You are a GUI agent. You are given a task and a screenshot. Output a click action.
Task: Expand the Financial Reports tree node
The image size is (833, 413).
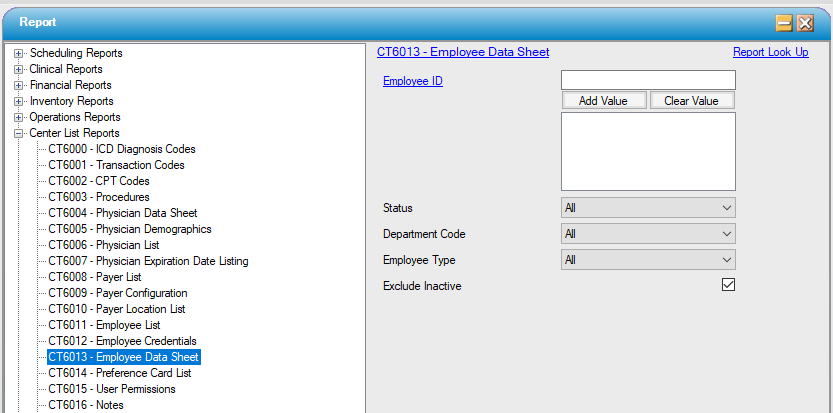[x=19, y=85]
